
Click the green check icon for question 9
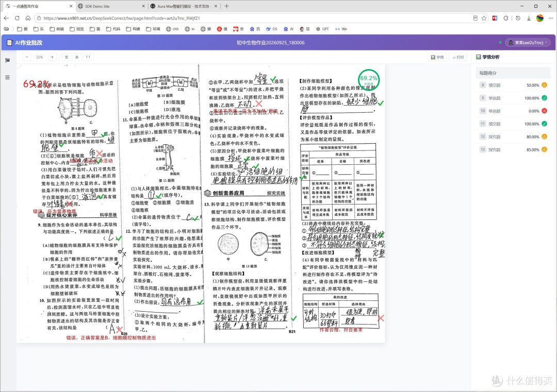pos(544,98)
